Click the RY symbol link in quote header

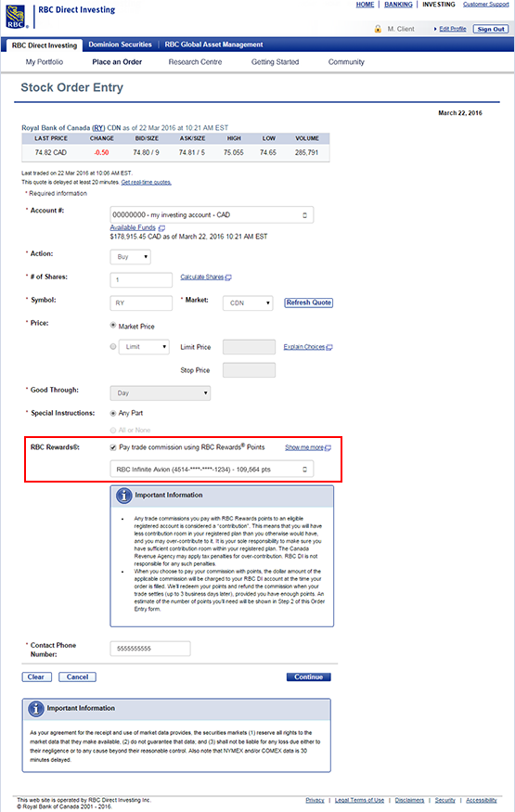click(x=98, y=128)
